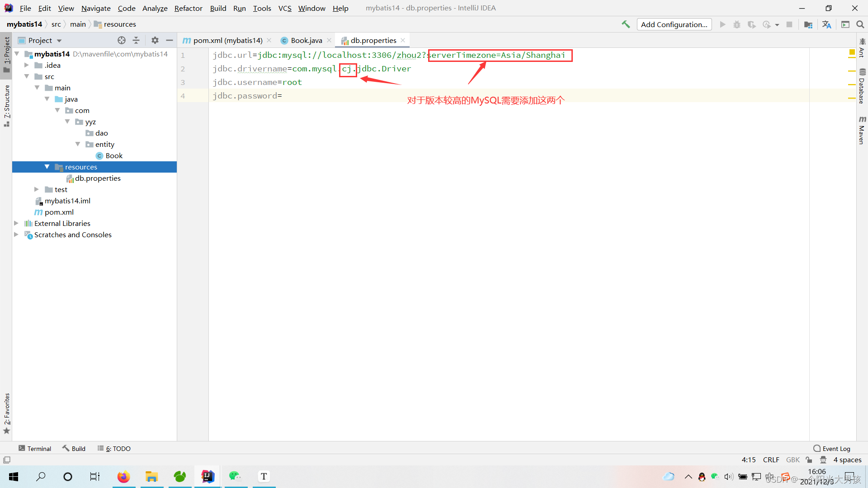
Task: Collapse the main folder
Action: (x=37, y=88)
